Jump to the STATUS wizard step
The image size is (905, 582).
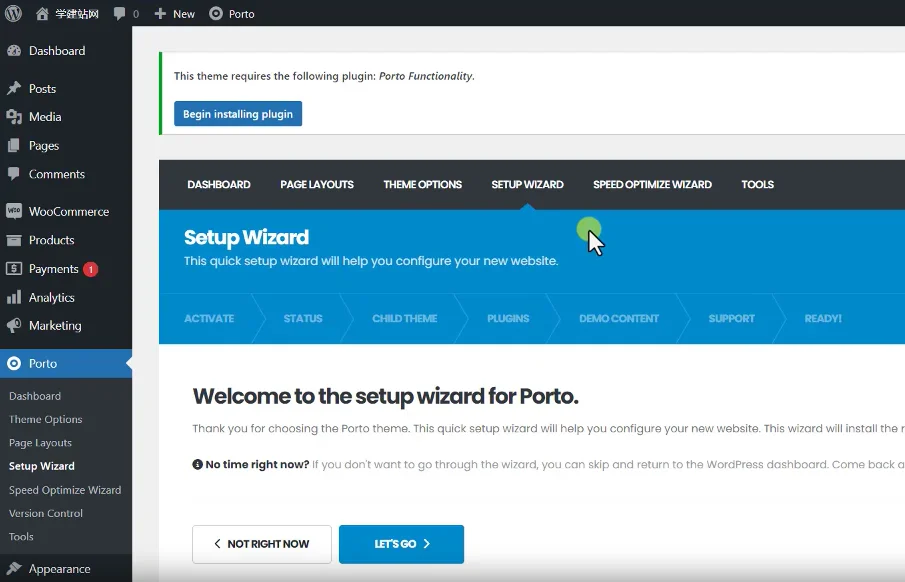pyautogui.click(x=302, y=318)
